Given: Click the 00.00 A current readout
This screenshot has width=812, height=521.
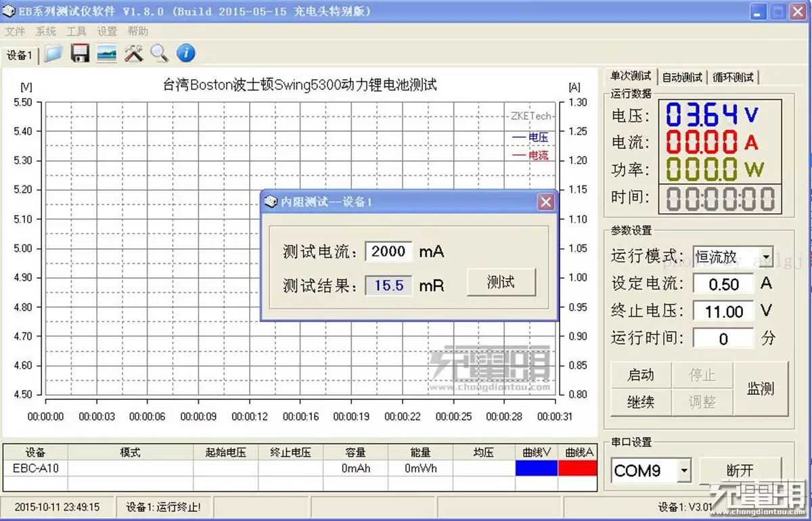Looking at the screenshot, I should pos(712,142).
